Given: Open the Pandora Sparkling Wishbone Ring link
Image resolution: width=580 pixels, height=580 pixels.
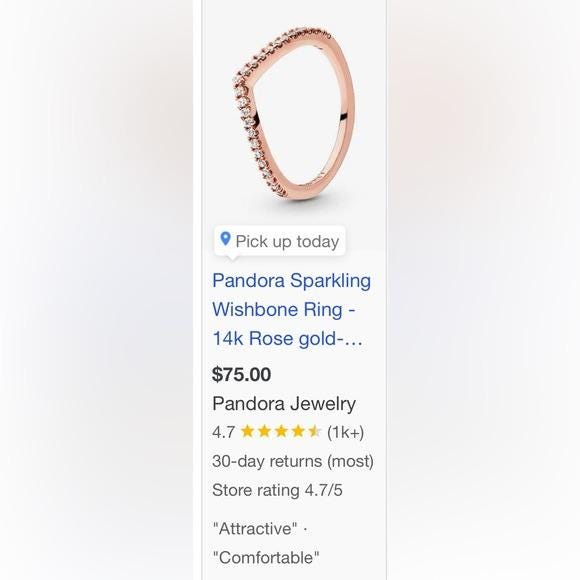Looking at the screenshot, I should pyautogui.click(x=291, y=309).
